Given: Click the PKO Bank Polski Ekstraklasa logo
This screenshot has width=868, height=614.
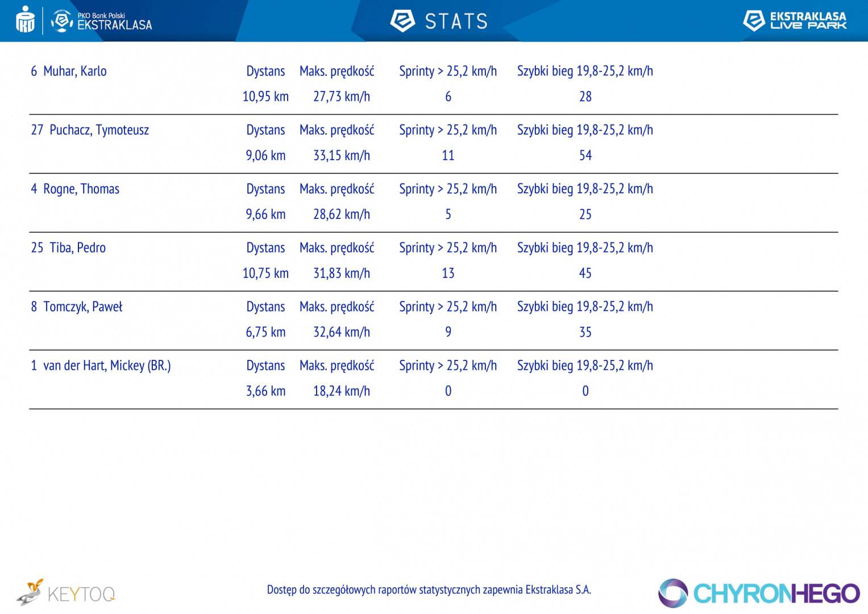Looking at the screenshot, I should [x=102, y=21].
